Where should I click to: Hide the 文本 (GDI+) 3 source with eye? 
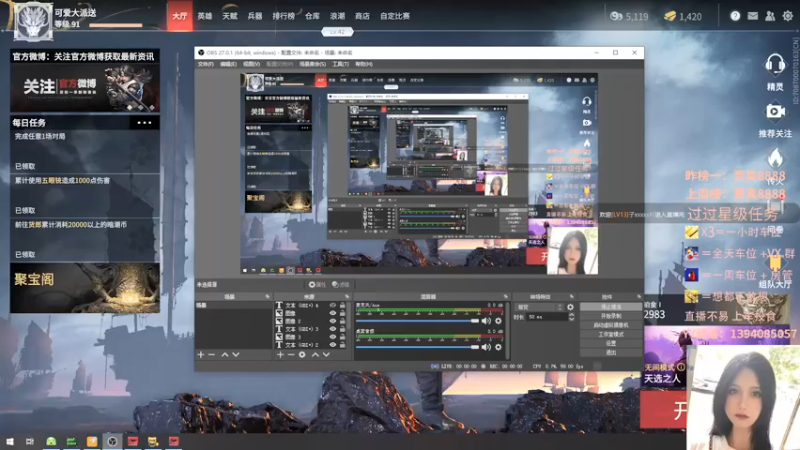click(x=333, y=329)
